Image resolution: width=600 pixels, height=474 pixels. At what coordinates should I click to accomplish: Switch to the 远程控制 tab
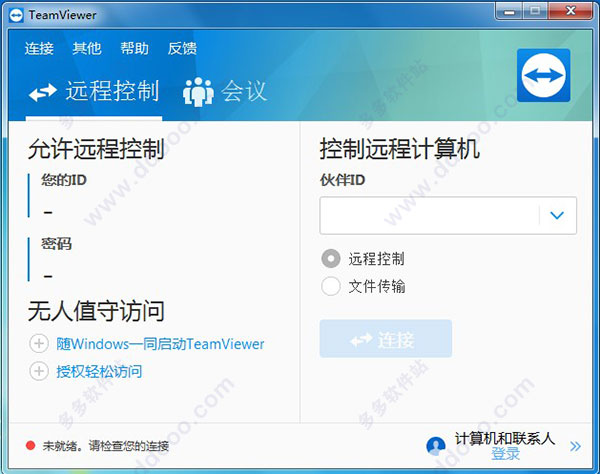coord(94,92)
